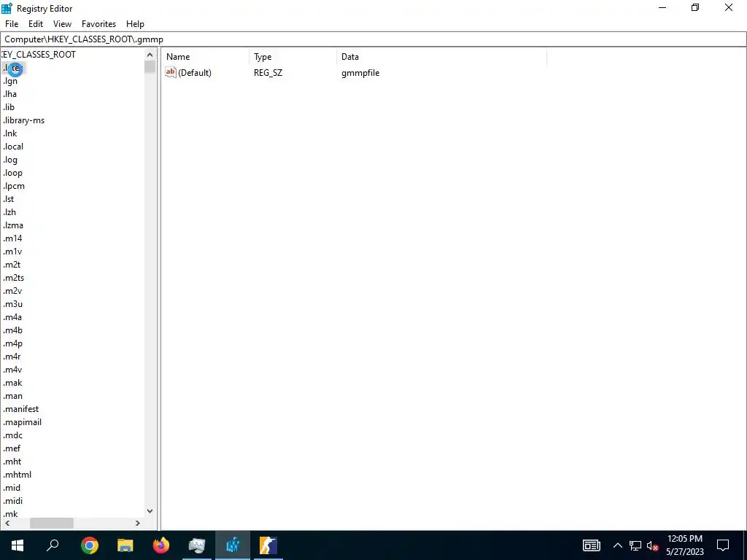This screenshot has width=747, height=560.
Task: Launch Google Chrome from the taskbar
Action: coord(89,545)
